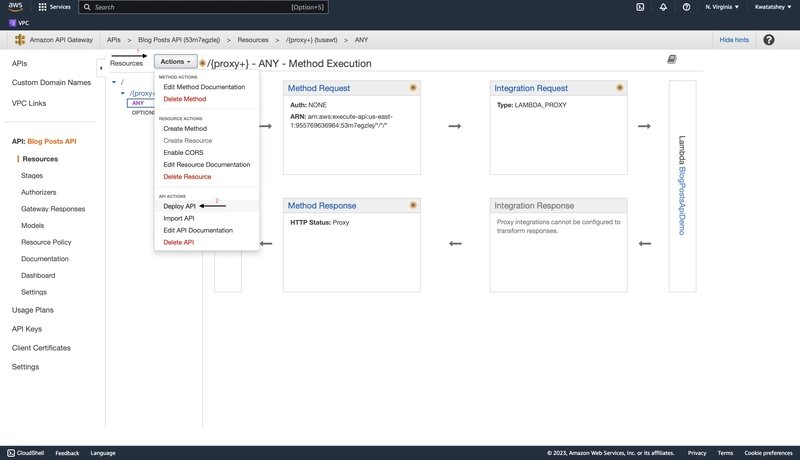Open Usage Plans in sidebar
Screen dimensions: 800x460
tap(33, 310)
